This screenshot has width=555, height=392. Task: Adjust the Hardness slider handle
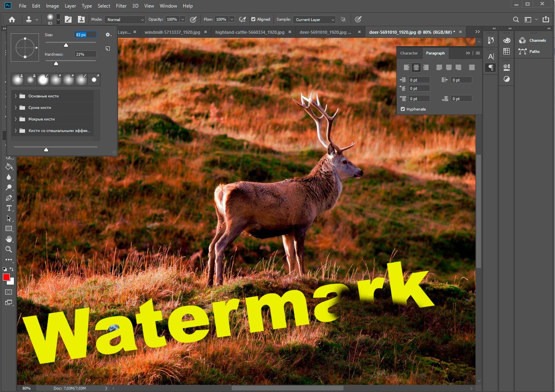coord(56,63)
